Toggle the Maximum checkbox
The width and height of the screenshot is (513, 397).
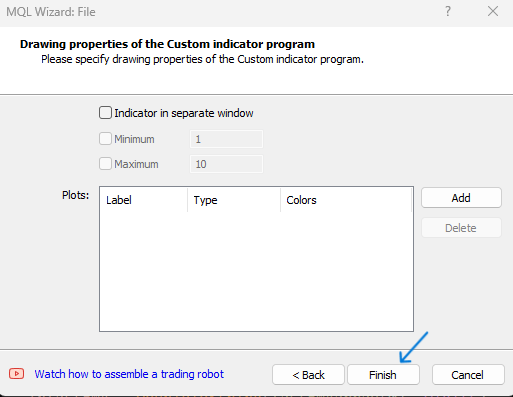[x=105, y=164]
